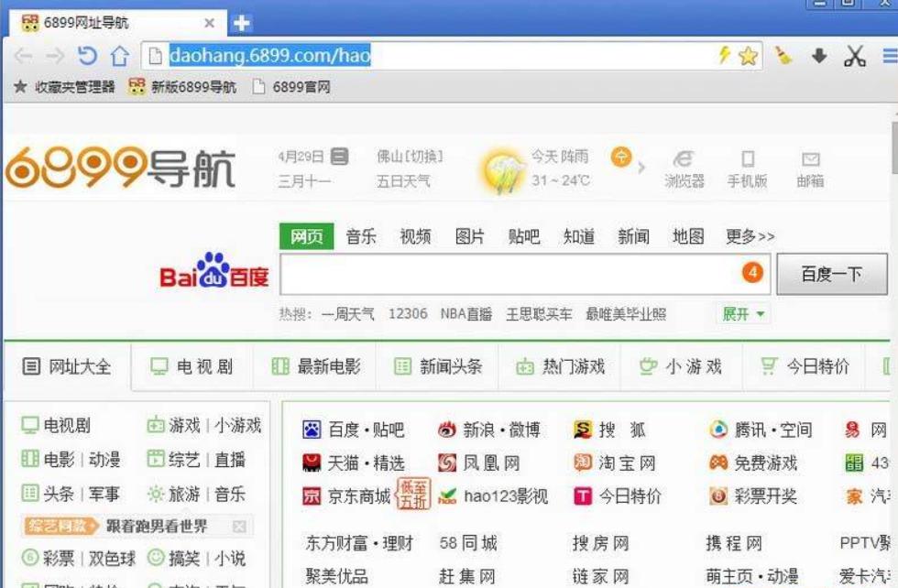Reload the page with refresh icon
The height and width of the screenshot is (588, 898).
click(x=87, y=56)
